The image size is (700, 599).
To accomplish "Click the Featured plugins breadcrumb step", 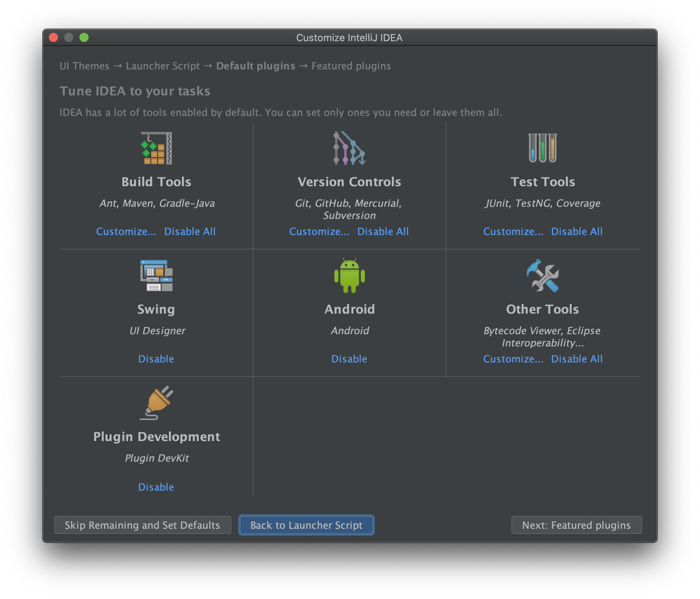I will [x=351, y=66].
